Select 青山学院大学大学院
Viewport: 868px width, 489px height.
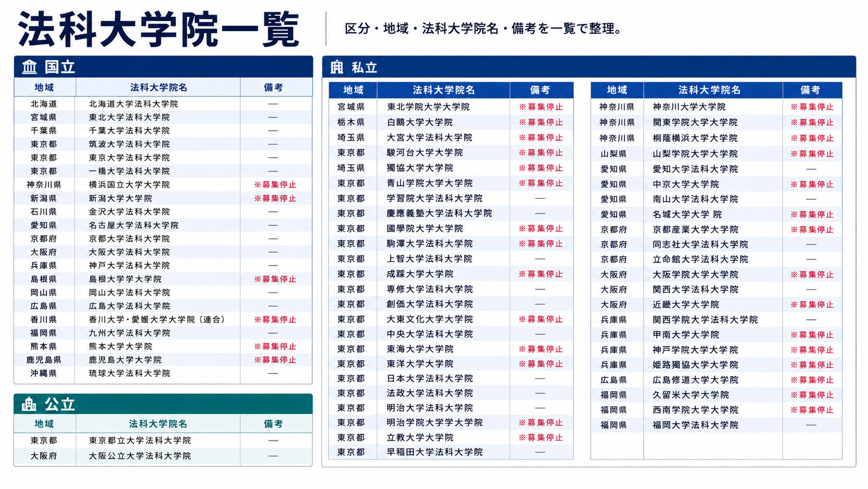(x=429, y=183)
